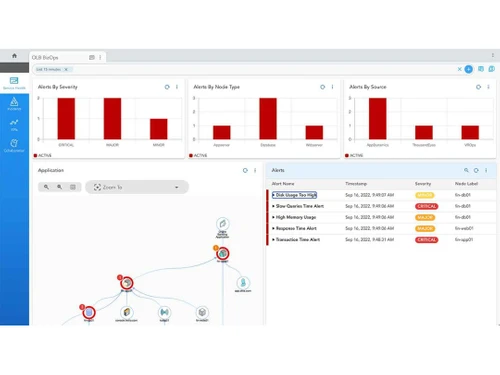Click the Database bar in node type chart
Screen dimensions: 500x375
pyautogui.click(x=268, y=119)
